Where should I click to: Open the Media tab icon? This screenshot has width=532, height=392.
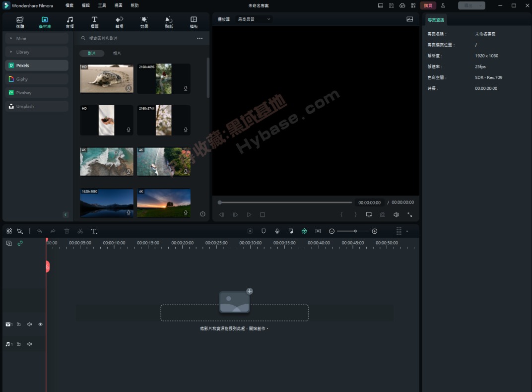tap(20, 22)
